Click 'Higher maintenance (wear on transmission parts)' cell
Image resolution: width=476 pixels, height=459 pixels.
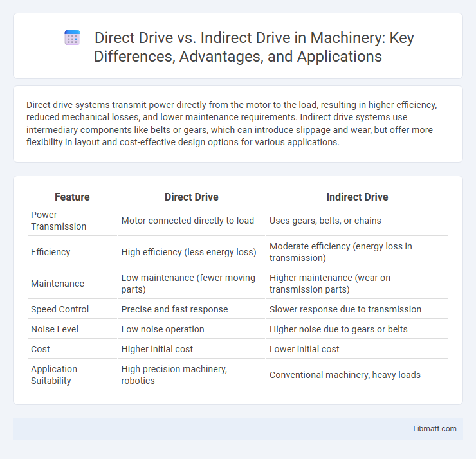357,283
